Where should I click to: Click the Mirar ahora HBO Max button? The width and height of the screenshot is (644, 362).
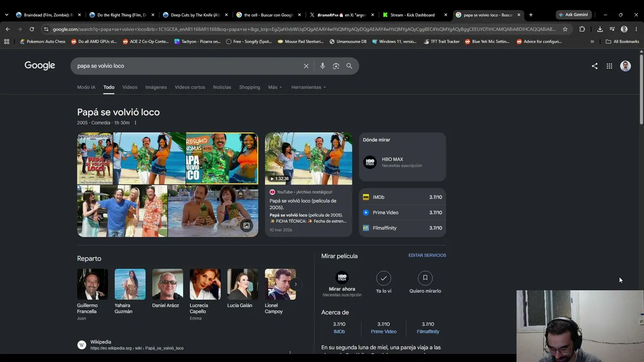pyautogui.click(x=342, y=284)
